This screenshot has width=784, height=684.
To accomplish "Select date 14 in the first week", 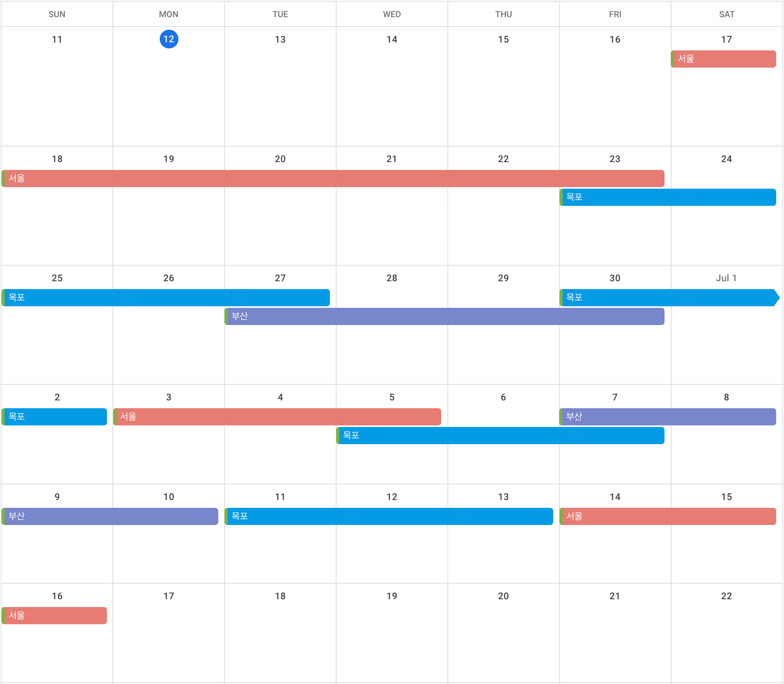I will (x=392, y=39).
